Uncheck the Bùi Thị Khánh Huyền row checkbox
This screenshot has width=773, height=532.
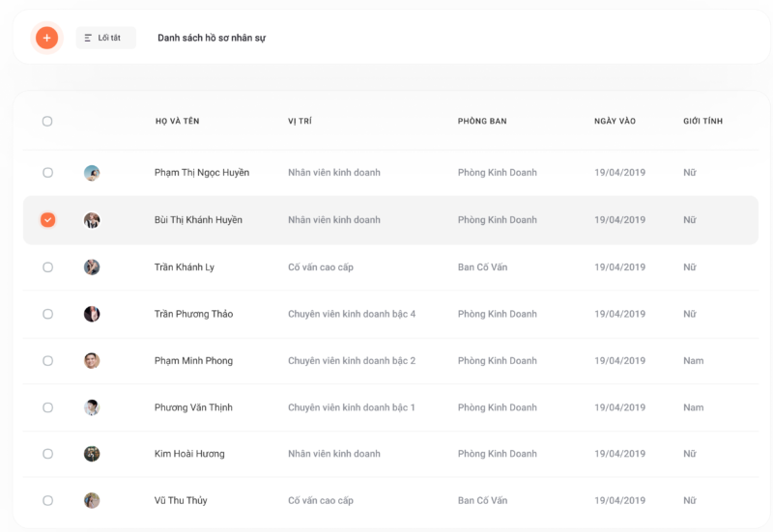click(x=47, y=220)
